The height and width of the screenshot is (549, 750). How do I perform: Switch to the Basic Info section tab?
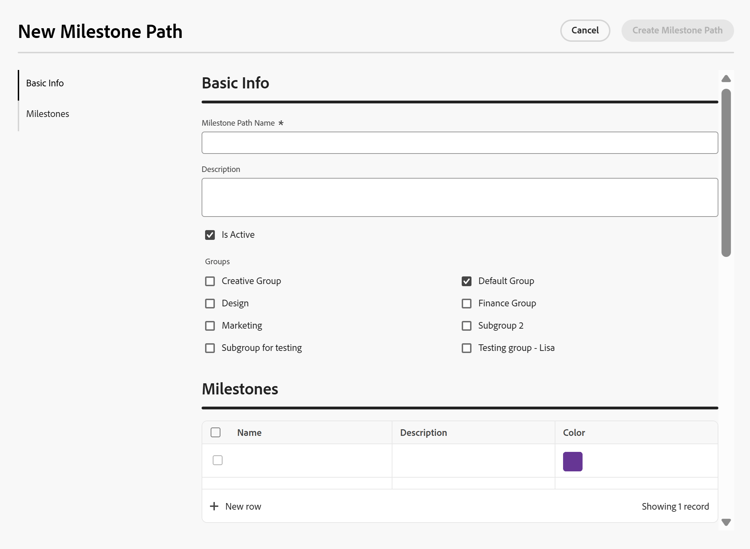tap(45, 84)
